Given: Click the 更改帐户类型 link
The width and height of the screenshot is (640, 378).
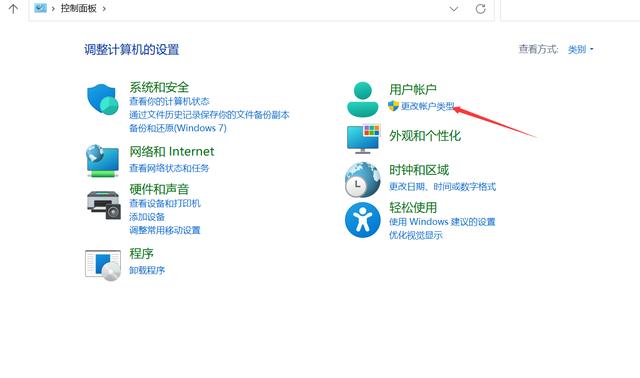Looking at the screenshot, I should 427,106.
